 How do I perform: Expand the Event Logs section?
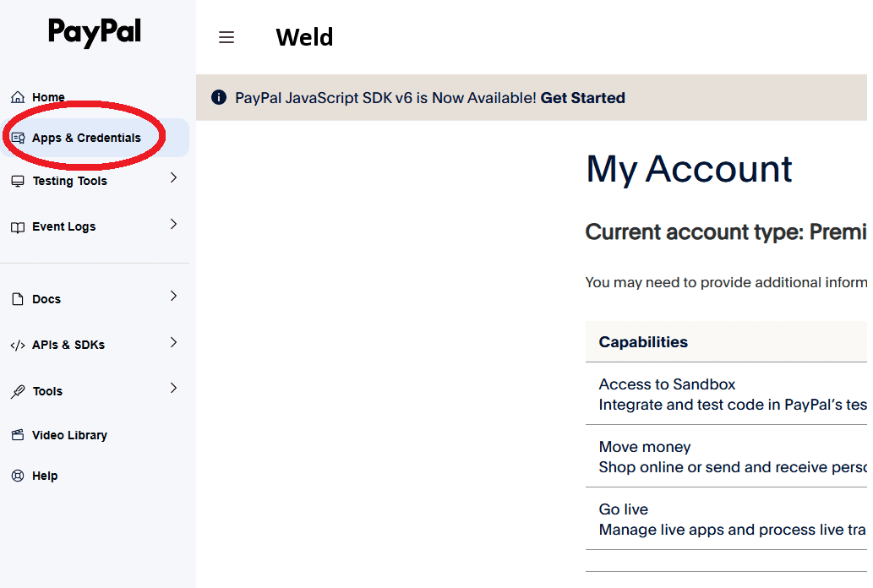[173, 224]
